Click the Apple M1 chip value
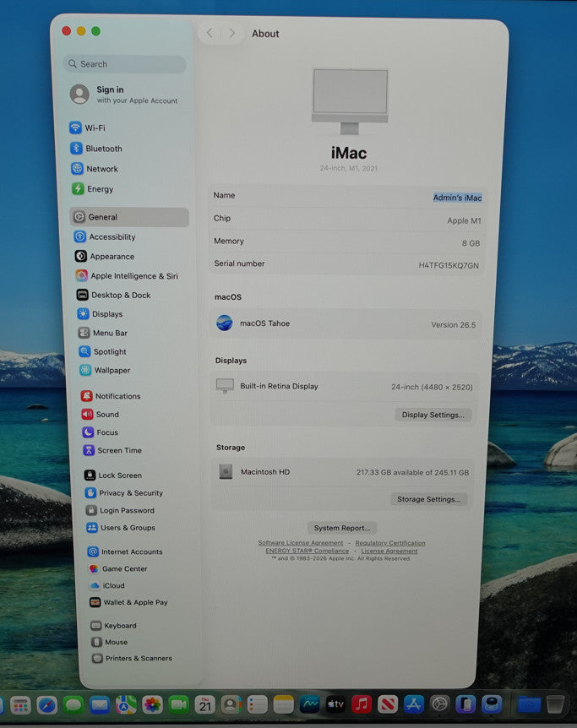This screenshot has width=577, height=728. [x=464, y=220]
